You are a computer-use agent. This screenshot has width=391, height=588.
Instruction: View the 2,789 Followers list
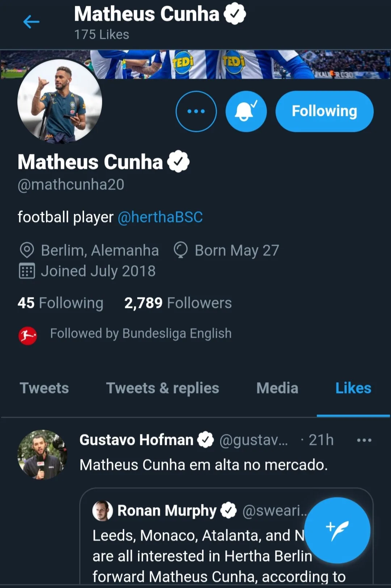(x=178, y=303)
